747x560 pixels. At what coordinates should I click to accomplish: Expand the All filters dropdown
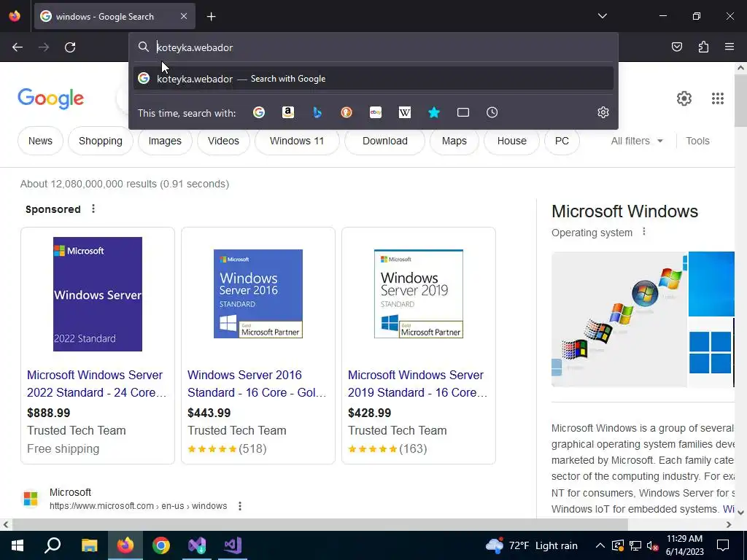[x=637, y=141]
